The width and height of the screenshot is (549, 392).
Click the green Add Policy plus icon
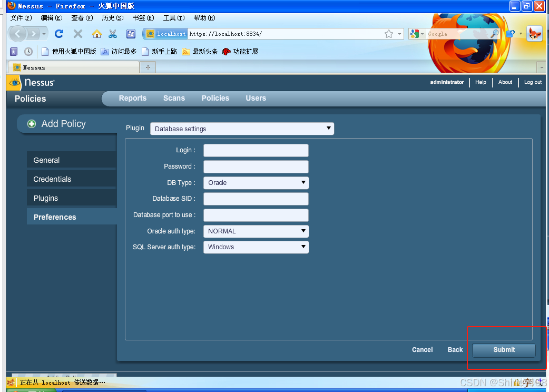(32, 123)
